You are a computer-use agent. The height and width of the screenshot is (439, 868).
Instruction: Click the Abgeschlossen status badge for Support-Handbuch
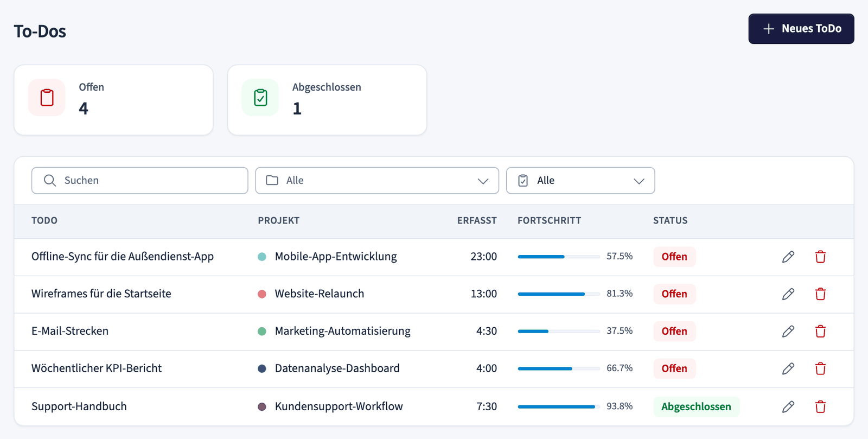pos(697,406)
